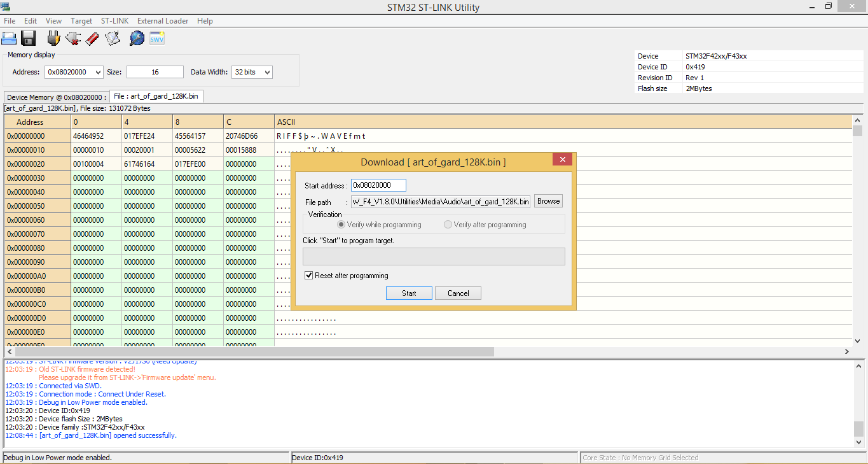
Task: Click the Connect to target plug icon
Action: (53, 38)
